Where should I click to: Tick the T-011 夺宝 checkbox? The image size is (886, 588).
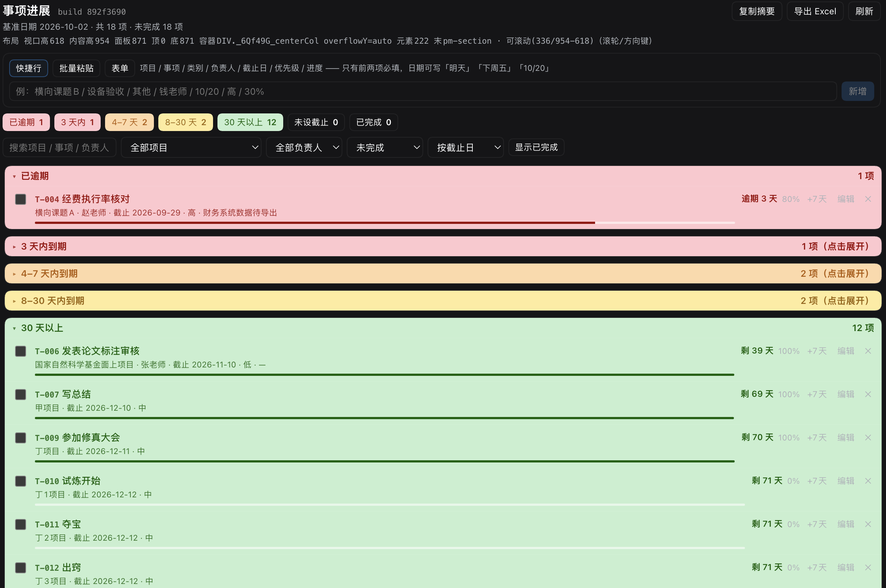pyautogui.click(x=21, y=525)
